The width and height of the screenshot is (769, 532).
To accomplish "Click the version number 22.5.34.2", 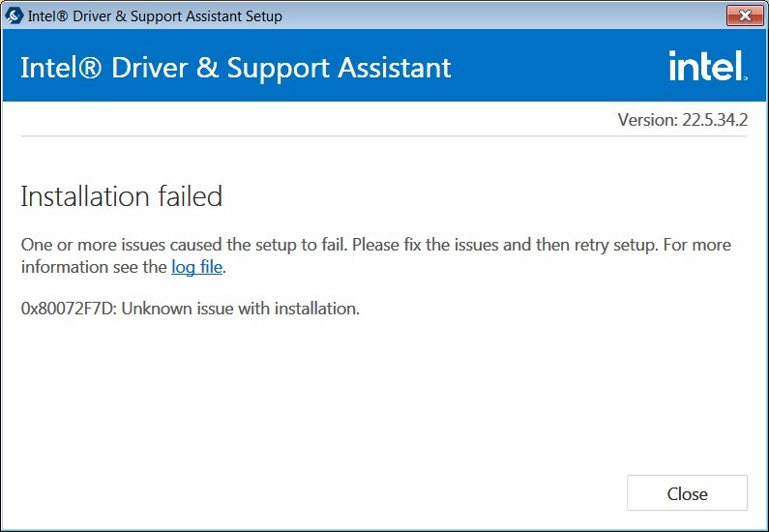I will pos(715,120).
